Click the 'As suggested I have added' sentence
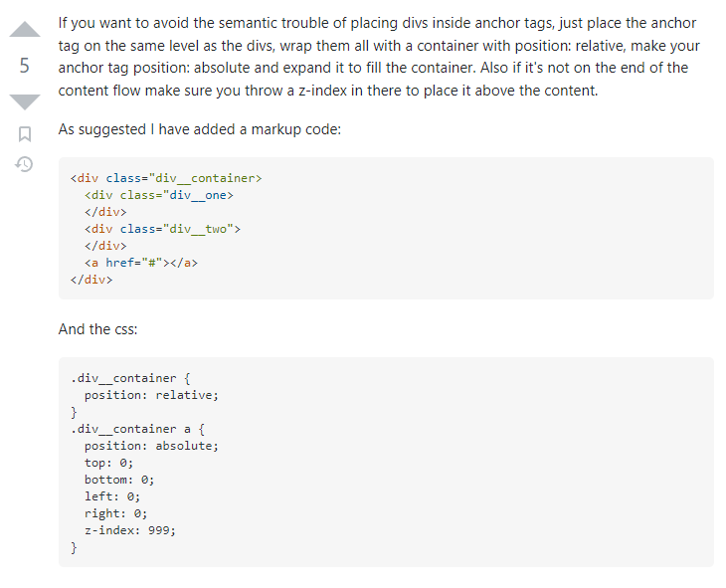 tap(200, 129)
